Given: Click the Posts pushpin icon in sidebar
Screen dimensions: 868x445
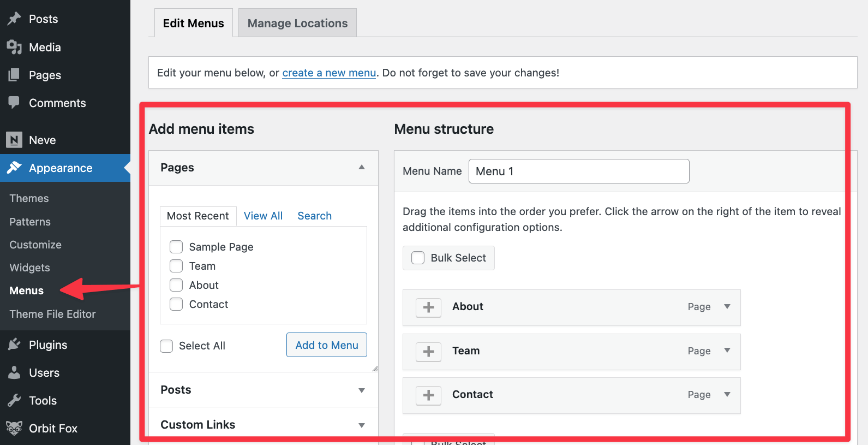Looking at the screenshot, I should (x=14, y=19).
